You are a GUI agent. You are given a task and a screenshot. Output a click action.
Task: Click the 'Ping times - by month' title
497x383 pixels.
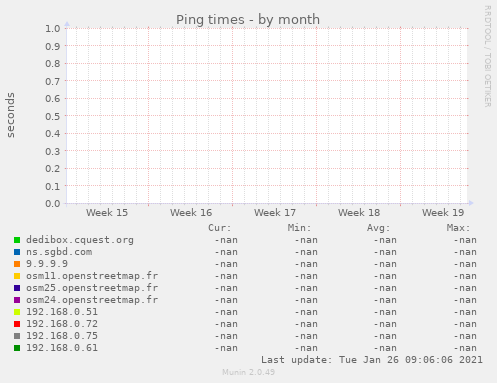[x=248, y=20]
